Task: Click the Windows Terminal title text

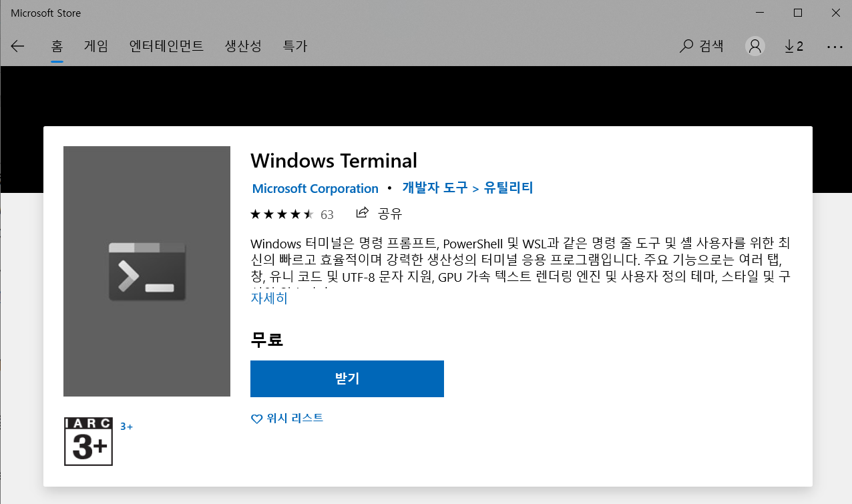Action: point(334,161)
